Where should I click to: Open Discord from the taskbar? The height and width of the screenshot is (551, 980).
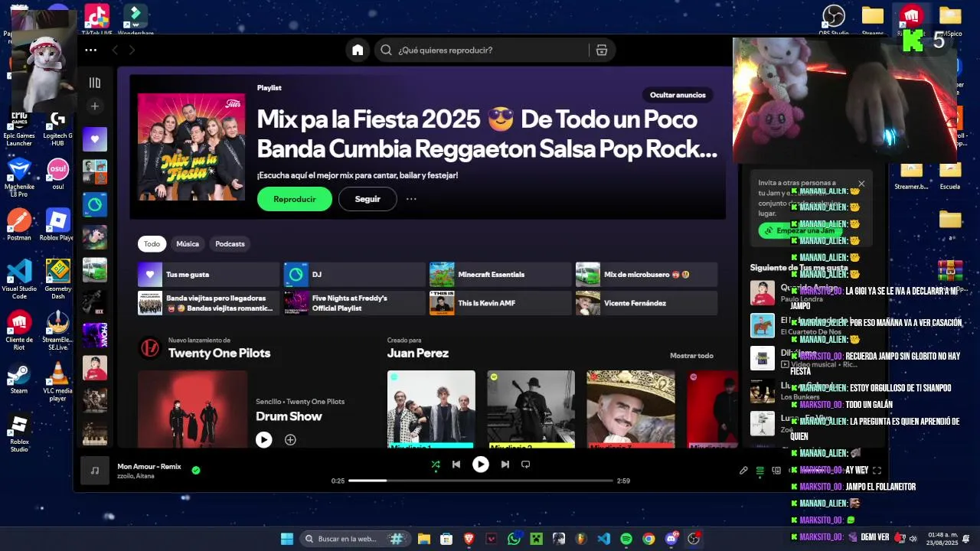[x=671, y=539]
